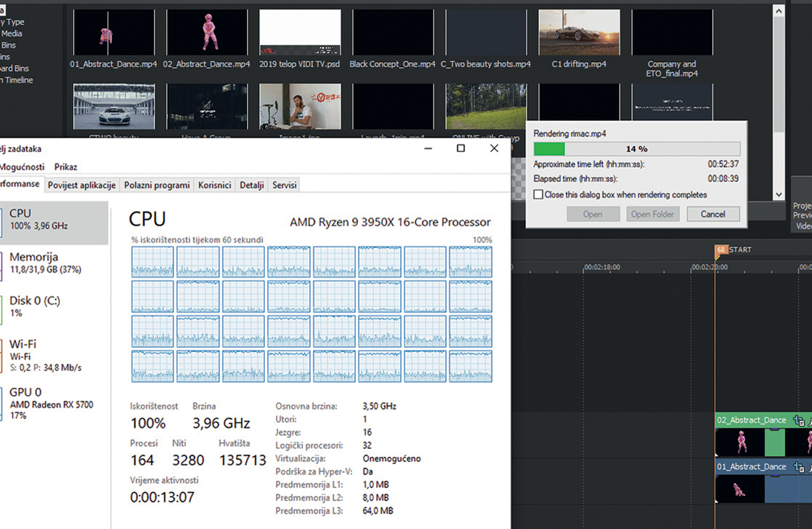812x529 pixels.
Task: Open the Polazni programi tab
Action: pyautogui.click(x=157, y=185)
